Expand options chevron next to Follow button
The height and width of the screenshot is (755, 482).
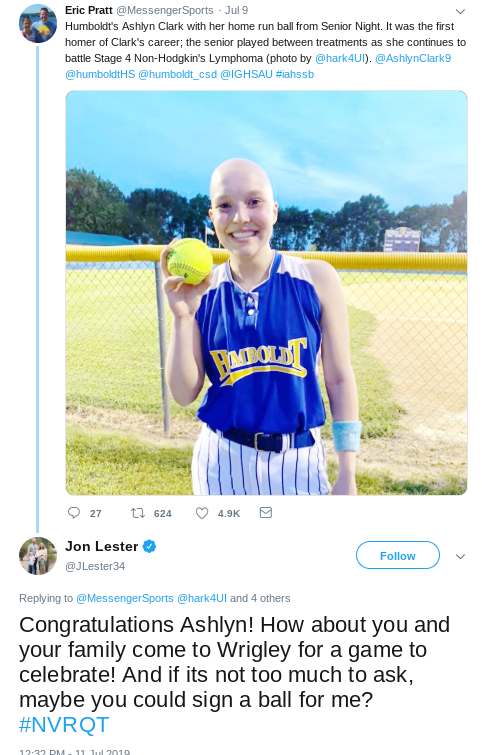click(x=460, y=557)
